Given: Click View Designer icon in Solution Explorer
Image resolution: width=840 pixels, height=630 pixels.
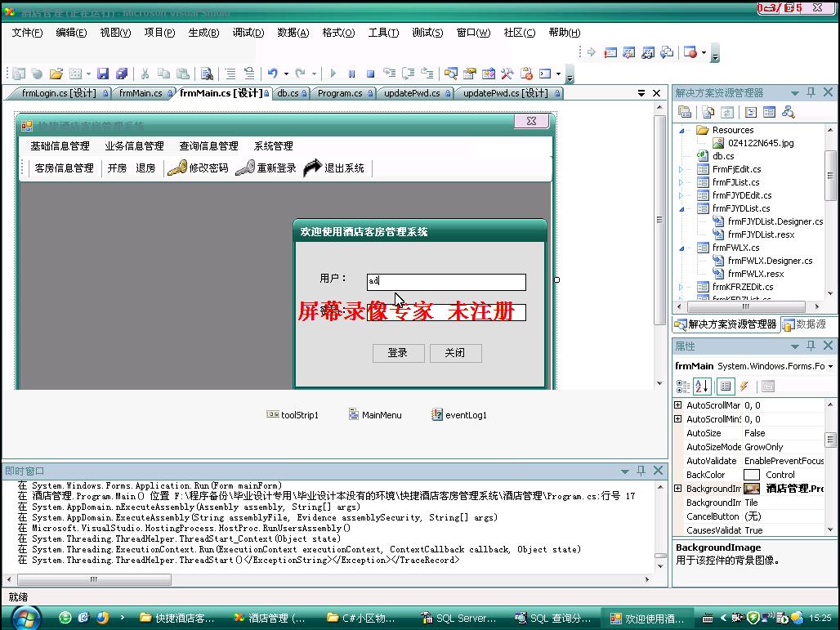Looking at the screenshot, I should pyautogui.click(x=769, y=112).
